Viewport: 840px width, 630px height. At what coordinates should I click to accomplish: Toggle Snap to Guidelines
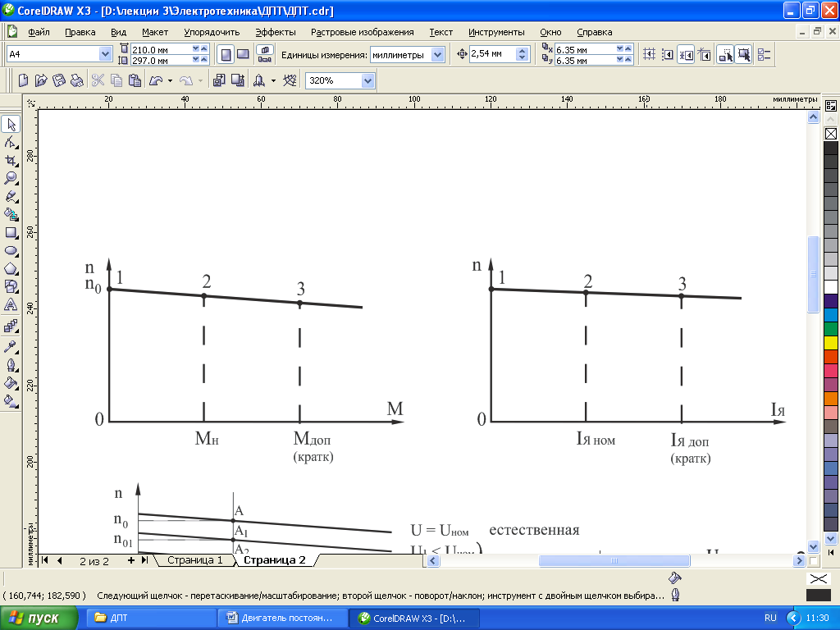point(668,55)
